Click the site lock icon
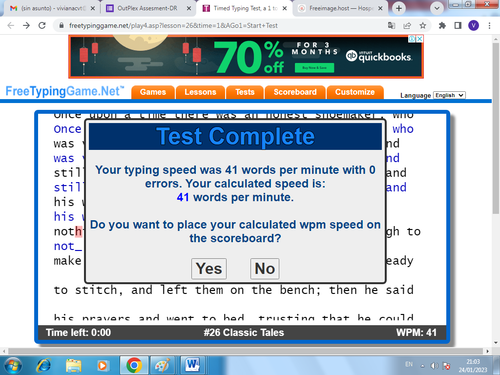 coord(61,26)
